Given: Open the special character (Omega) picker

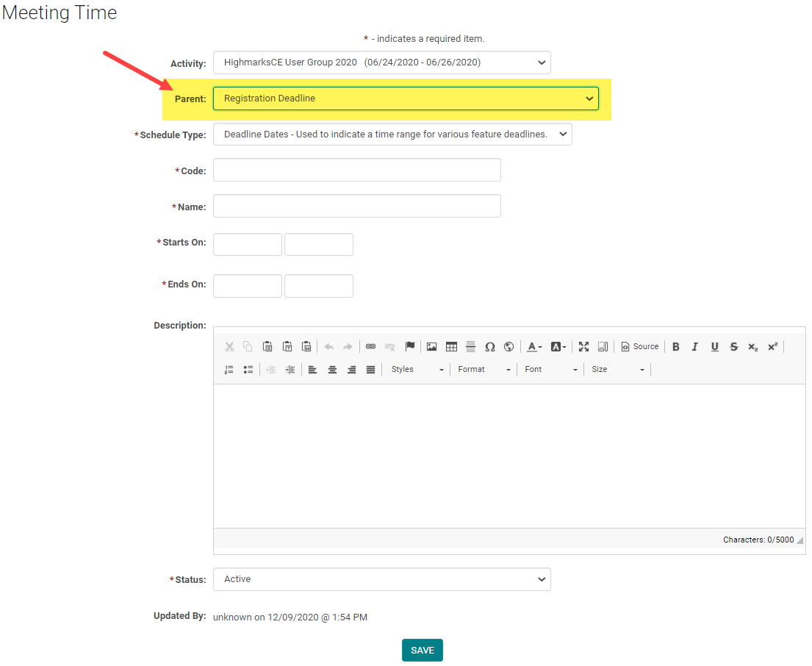Looking at the screenshot, I should point(489,347).
